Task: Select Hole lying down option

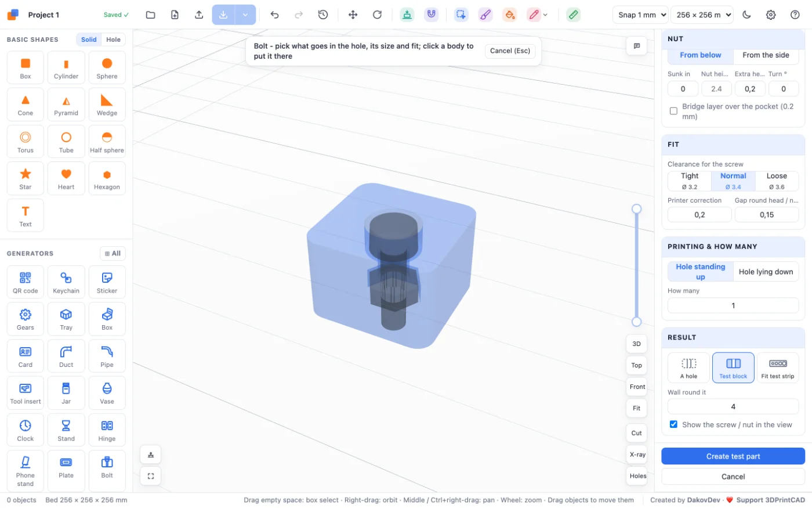Action: (x=766, y=272)
